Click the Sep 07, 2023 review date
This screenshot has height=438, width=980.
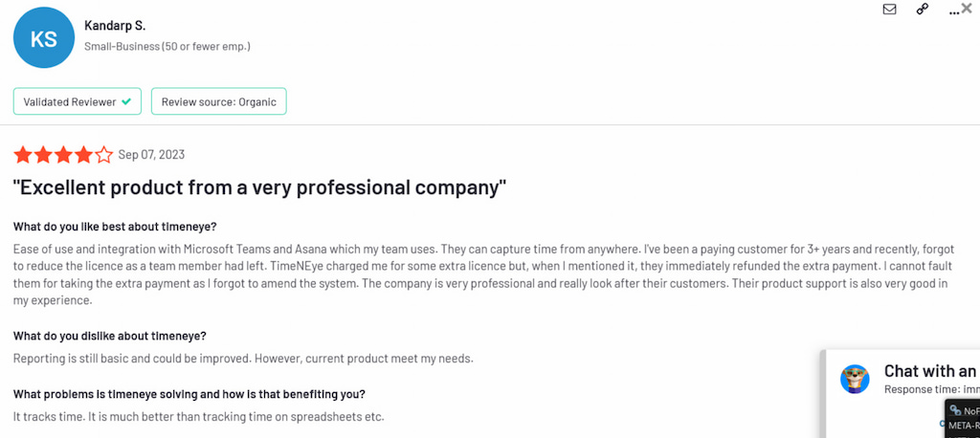151,155
